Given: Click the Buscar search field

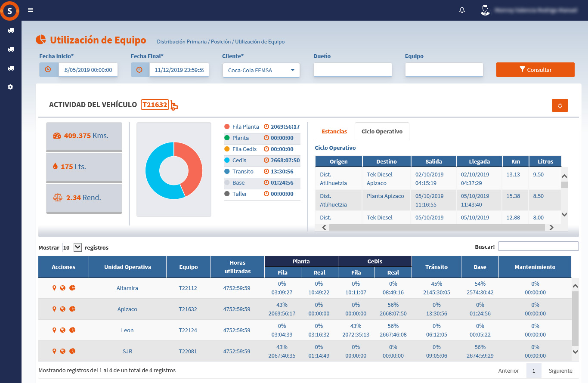Looking at the screenshot, I should [x=538, y=246].
